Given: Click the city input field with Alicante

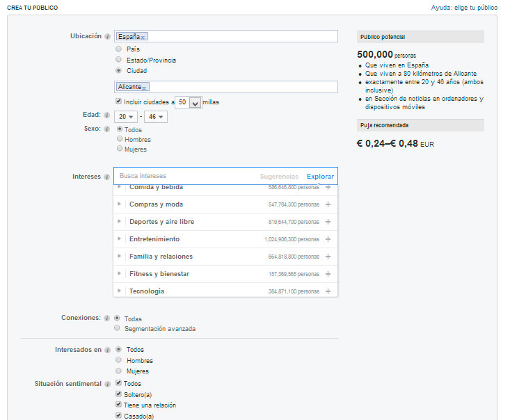Looking at the screenshot, I should (x=226, y=87).
